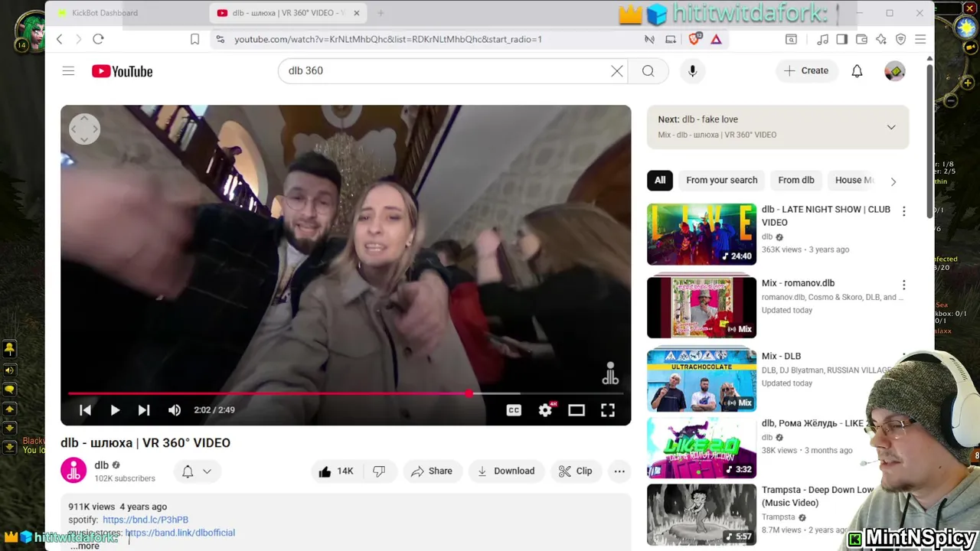This screenshot has height=551, width=980.
Task: Select the From your search chip
Action: point(722,181)
